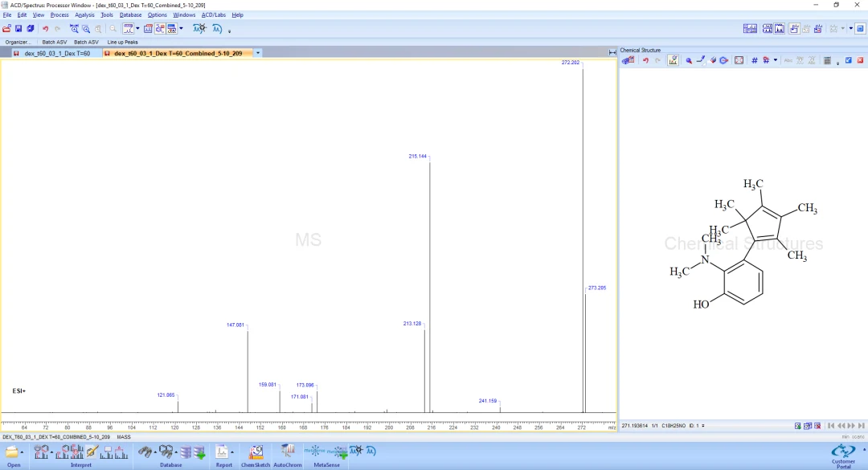Image resolution: width=868 pixels, height=470 pixels.
Task: Click the Line up Peaks button
Action: tap(122, 42)
